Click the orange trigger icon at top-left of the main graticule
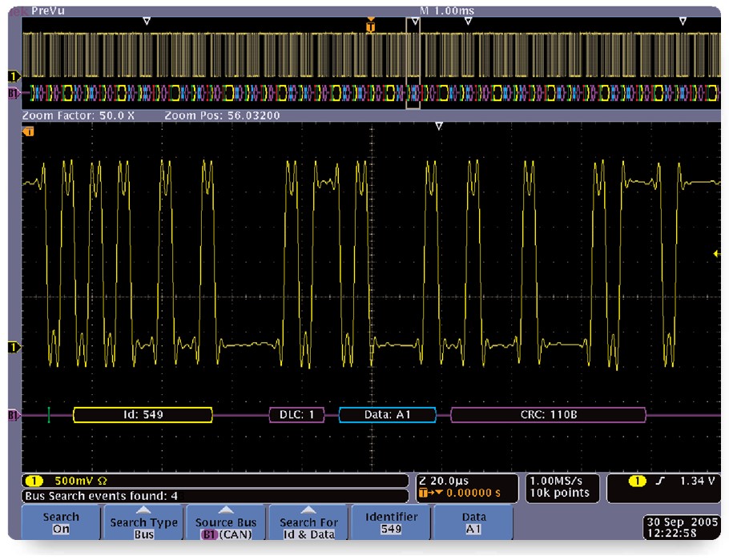 29,130
